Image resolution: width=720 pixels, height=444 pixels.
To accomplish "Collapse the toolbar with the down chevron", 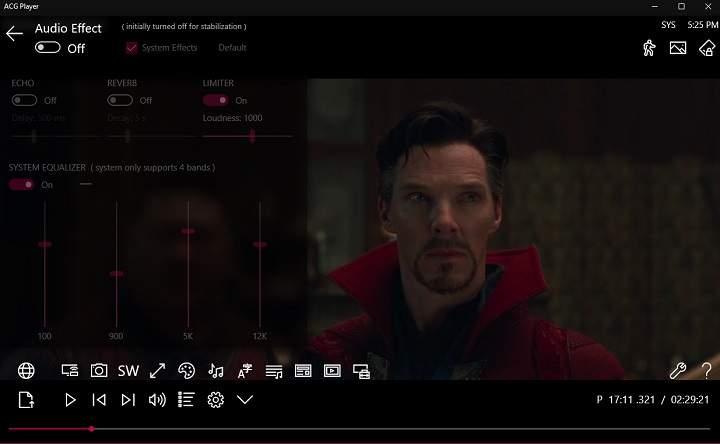I will pyautogui.click(x=245, y=400).
